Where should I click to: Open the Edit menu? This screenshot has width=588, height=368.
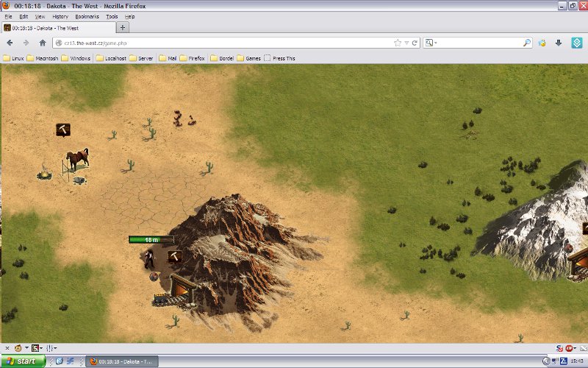click(24, 16)
